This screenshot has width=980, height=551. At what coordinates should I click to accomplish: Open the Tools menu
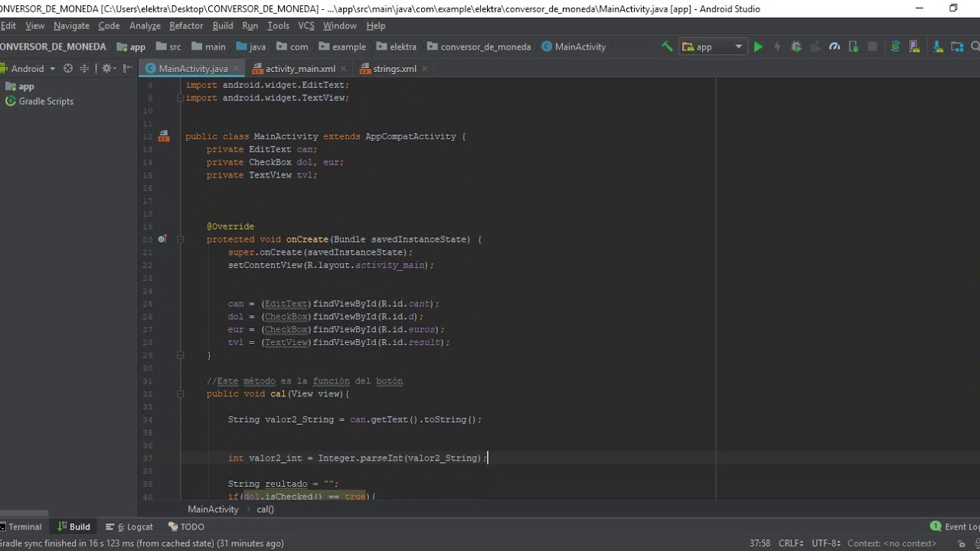pyautogui.click(x=278, y=25)
